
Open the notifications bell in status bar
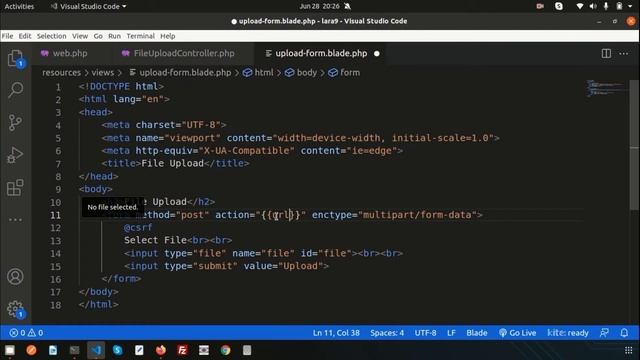coord(624,333)
